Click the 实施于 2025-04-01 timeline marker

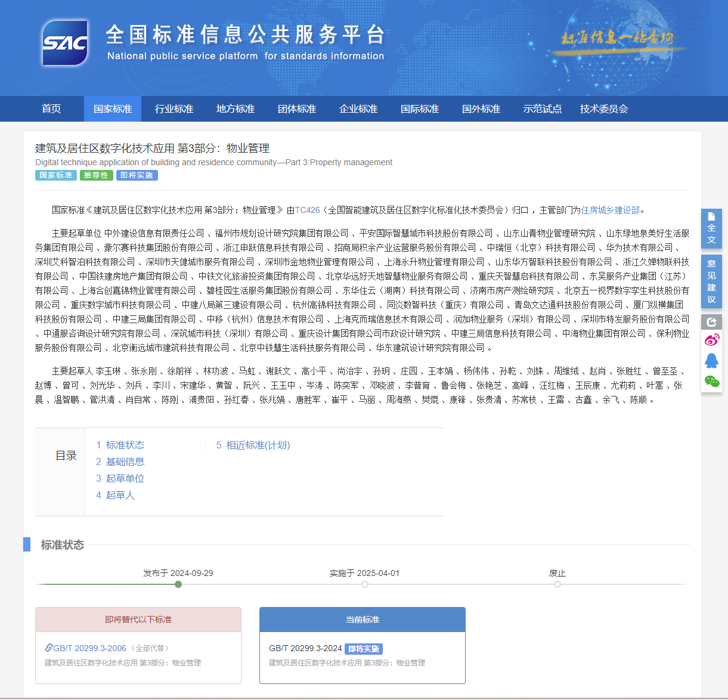click(x=365, y=584)
